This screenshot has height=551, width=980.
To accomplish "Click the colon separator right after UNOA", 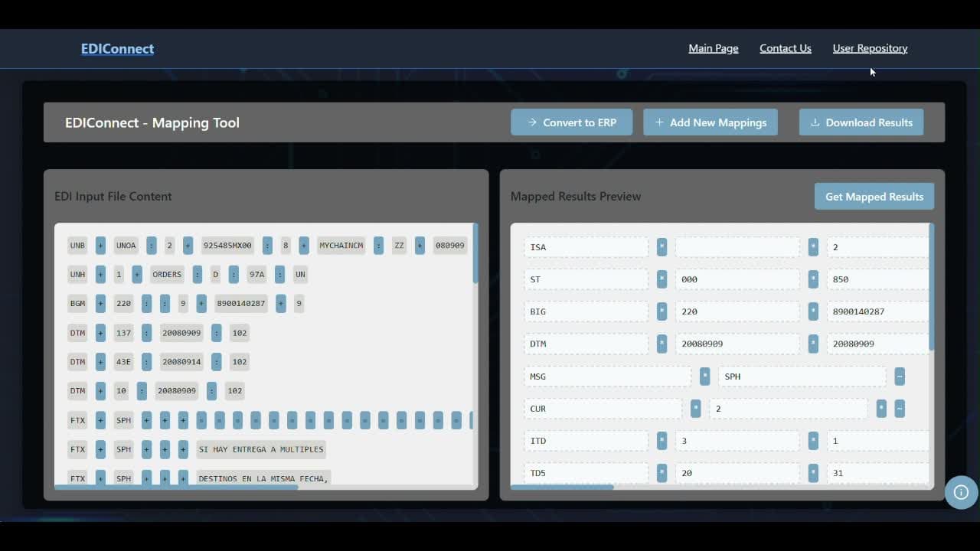I will [152, 246].
